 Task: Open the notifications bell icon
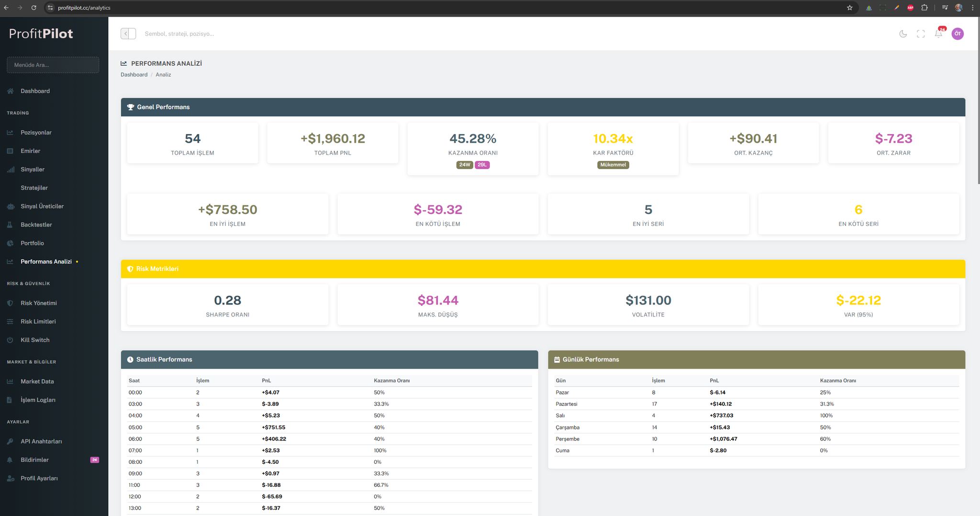pyautogui.click(x=938, y=34)
